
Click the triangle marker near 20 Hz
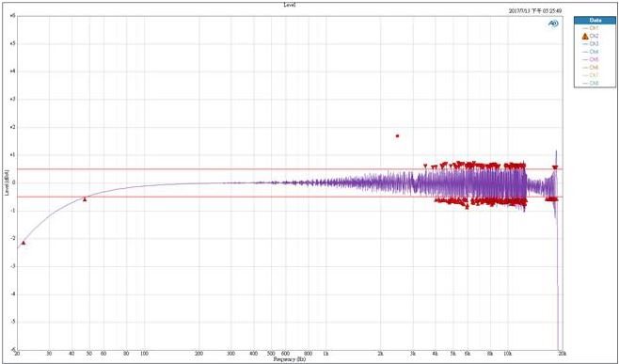tap(24, 243)
